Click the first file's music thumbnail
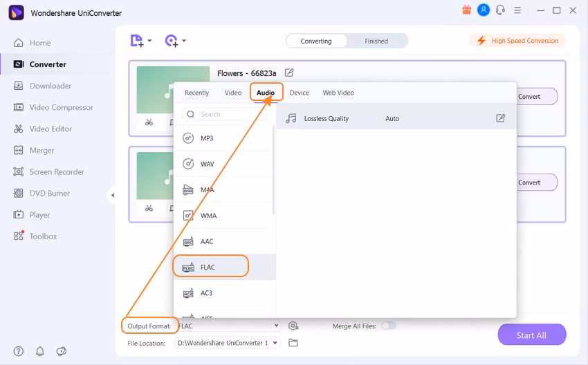Viewport: 588px width, 365px height. point(155,90)
